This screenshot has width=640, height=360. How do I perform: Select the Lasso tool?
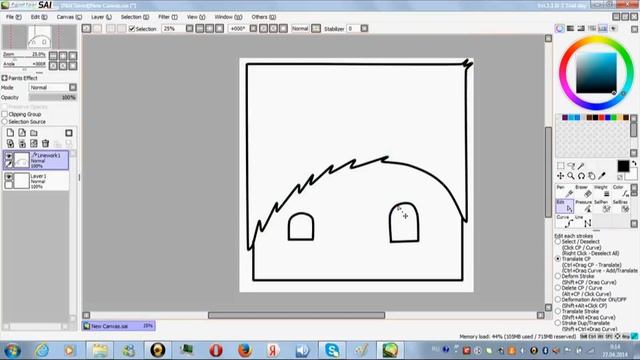(571, 166)
